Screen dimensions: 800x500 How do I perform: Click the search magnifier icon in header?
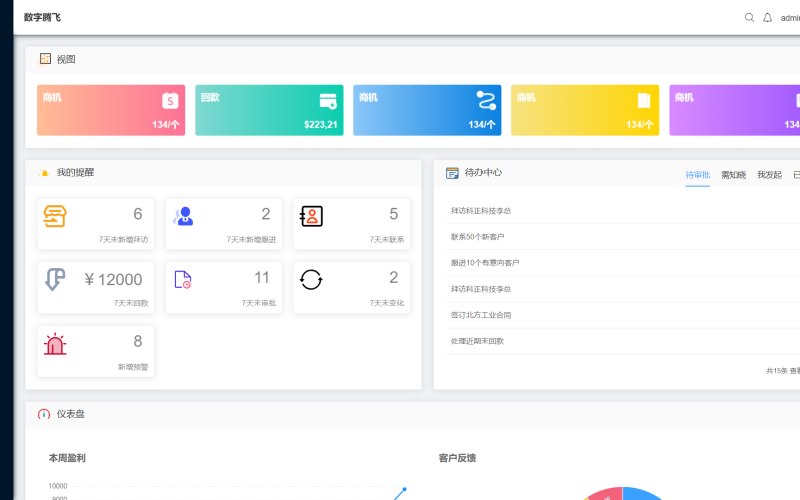(749, 17)
